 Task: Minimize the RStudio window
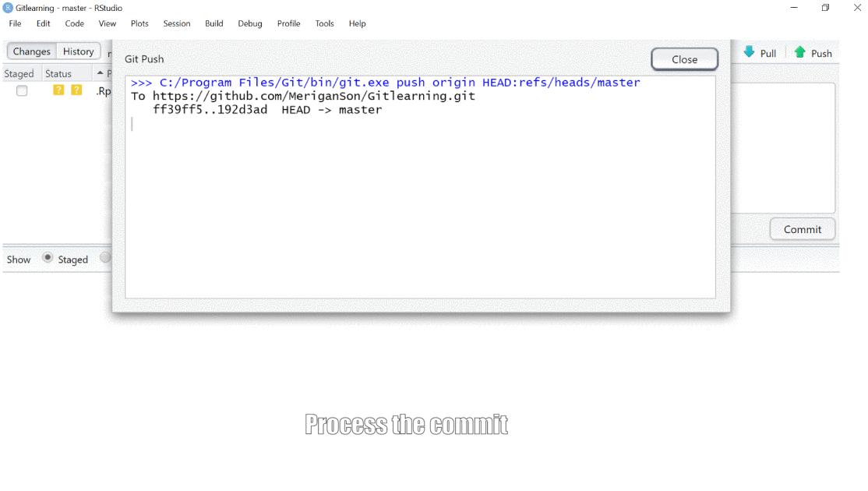pos(794,8)
